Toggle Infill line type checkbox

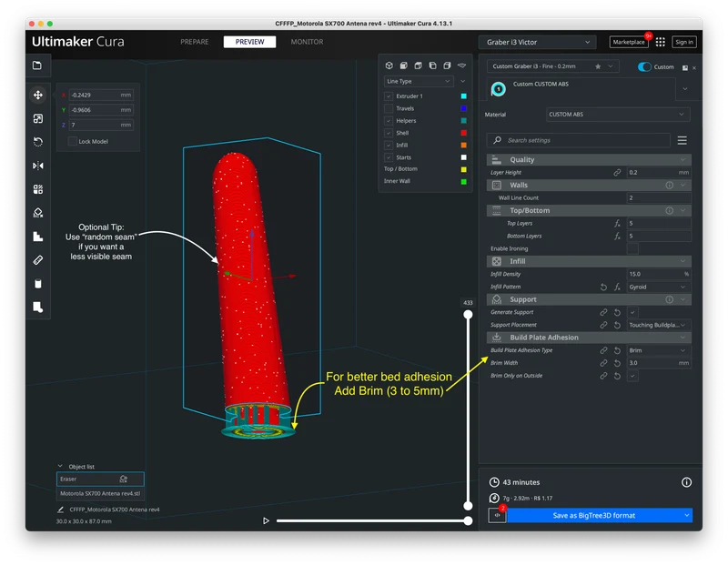coord(389,145)
